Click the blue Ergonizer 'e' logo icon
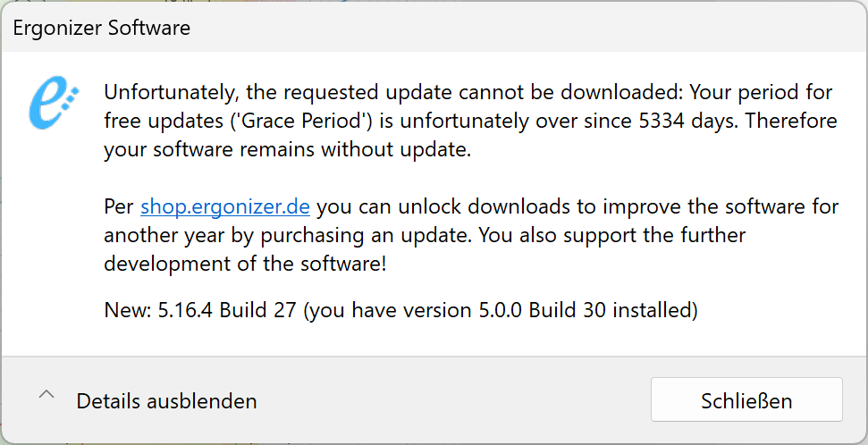The image size is (868, 445). (54, 103)
